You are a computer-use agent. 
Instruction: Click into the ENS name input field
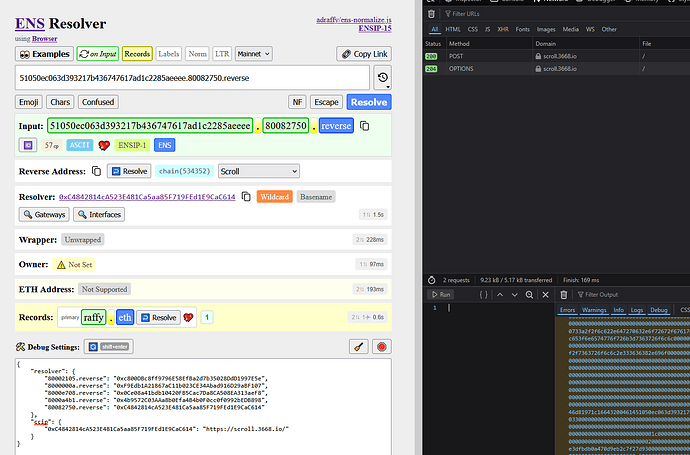[x=192, y=78]
